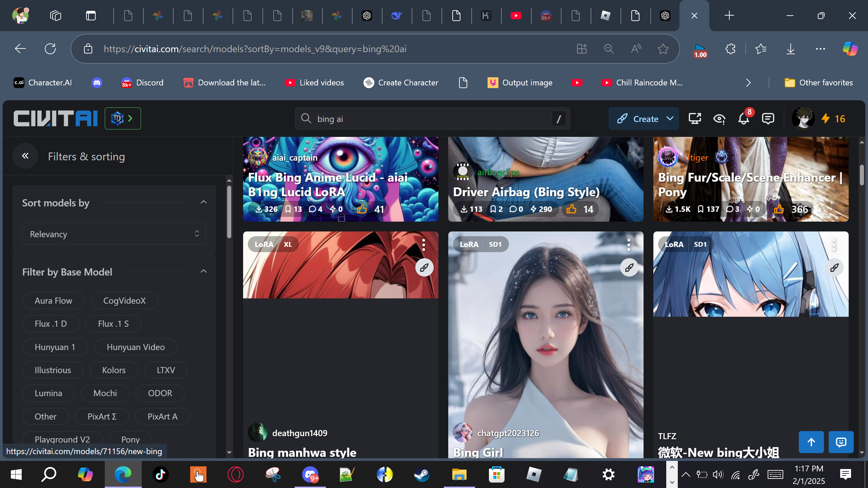The width and height of the screenshot is (868, 488).
Task: Click the deathgun1409 creator link
Action: coord(300,433)
